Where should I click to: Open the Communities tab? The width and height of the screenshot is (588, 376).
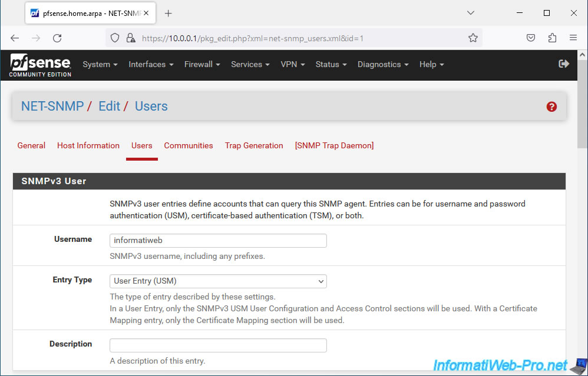(x=189, y=146)
